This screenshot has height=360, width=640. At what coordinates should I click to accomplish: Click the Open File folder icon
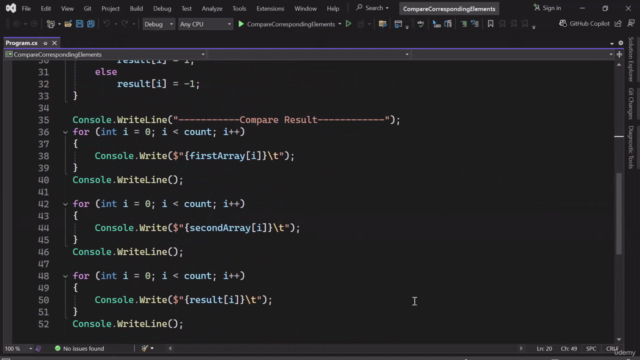[68, 24]
